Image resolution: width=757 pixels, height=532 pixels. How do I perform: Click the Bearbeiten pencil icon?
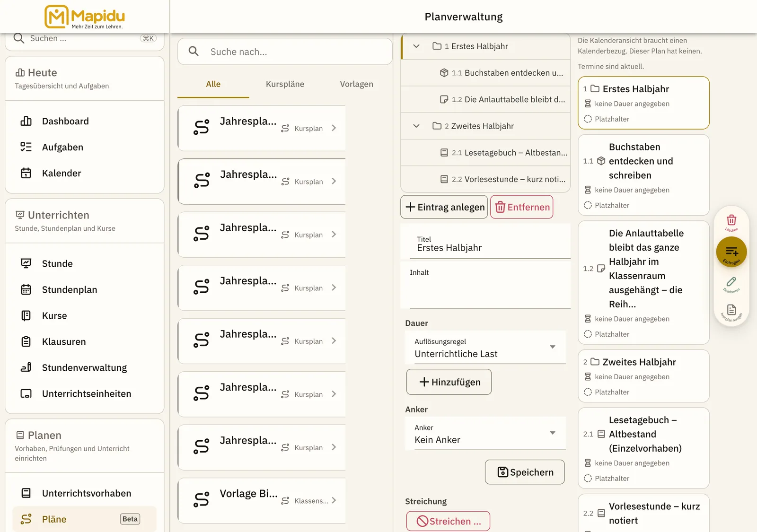coord(731,282)
